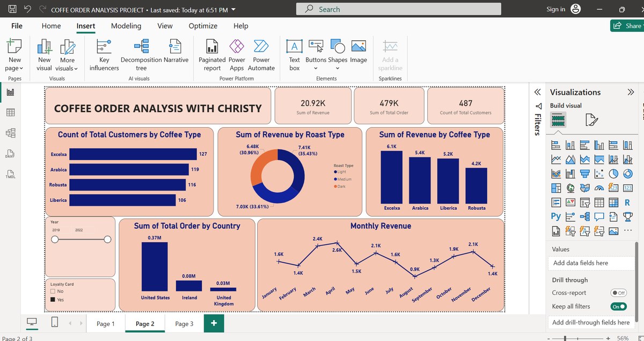Open the More visuals dropdown
This screenshot has width=644, height=341.
[67, 54]
